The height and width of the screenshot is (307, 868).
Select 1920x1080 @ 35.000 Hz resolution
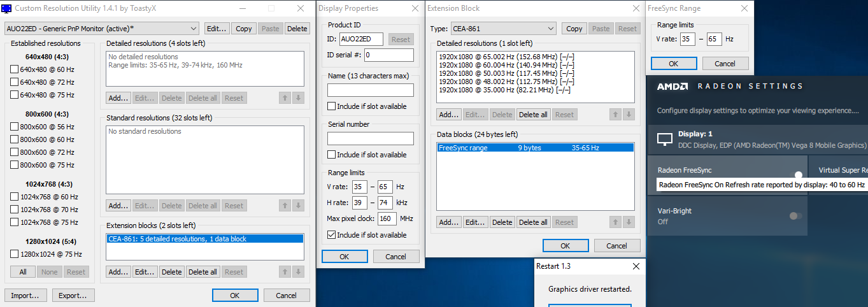(x=536, y=90)
